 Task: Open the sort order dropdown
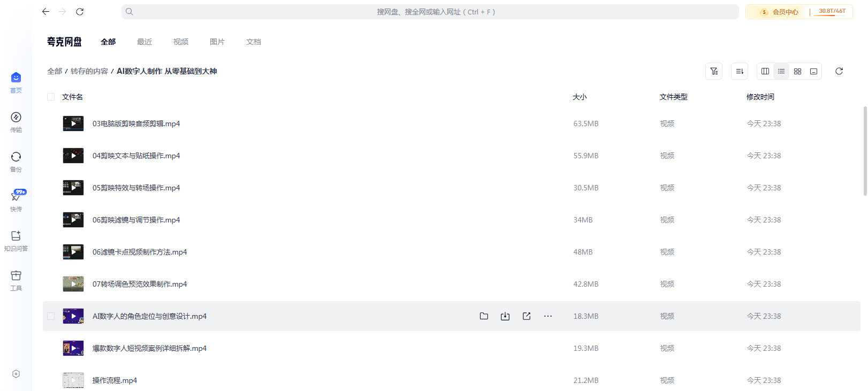[740, 71]
